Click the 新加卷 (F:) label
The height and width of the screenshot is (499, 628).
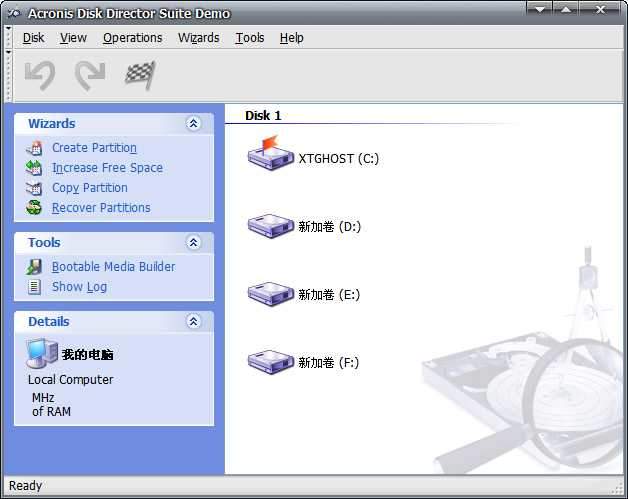tap(328, 363)
